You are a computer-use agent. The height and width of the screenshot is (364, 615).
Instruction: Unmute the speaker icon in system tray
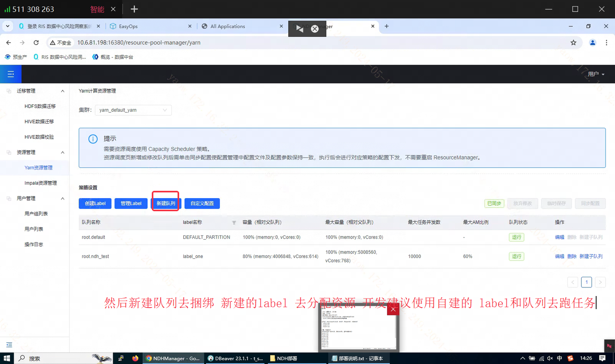[549, 358]
